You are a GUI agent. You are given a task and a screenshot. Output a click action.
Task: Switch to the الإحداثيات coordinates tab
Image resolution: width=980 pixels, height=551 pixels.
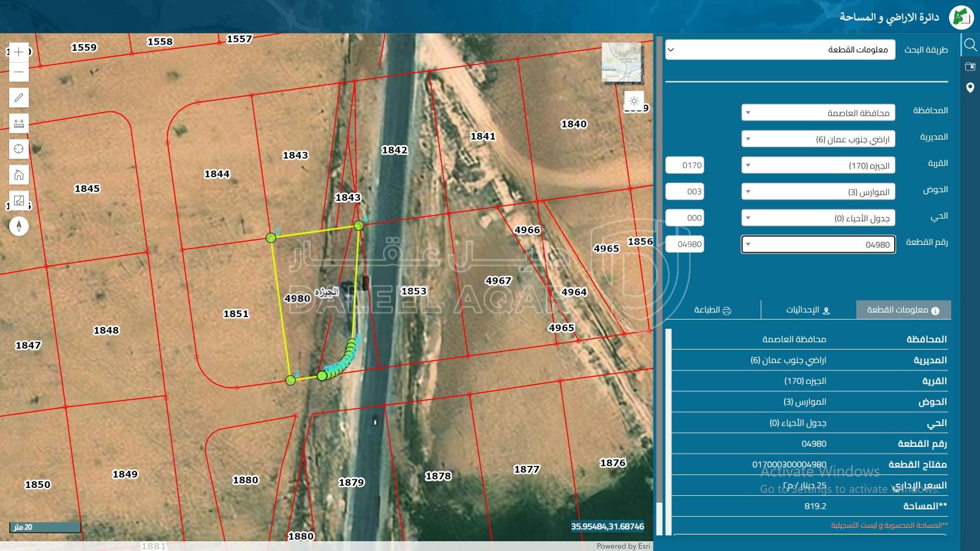tap(808, 310)
